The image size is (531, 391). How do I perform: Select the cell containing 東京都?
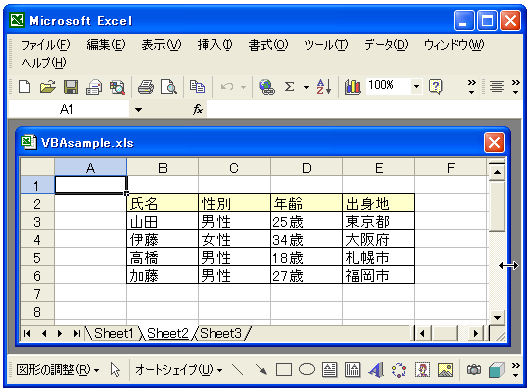[378, 222]
